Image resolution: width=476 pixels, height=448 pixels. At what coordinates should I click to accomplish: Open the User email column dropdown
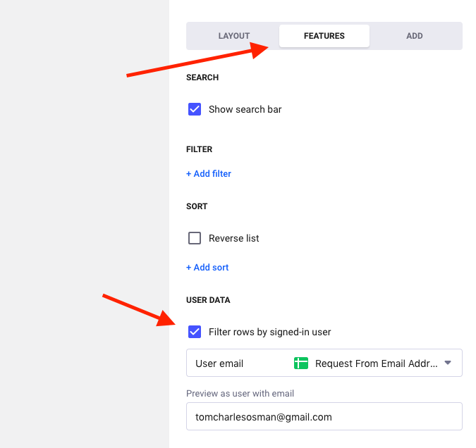pyautogui.click(x=324, y=363)
